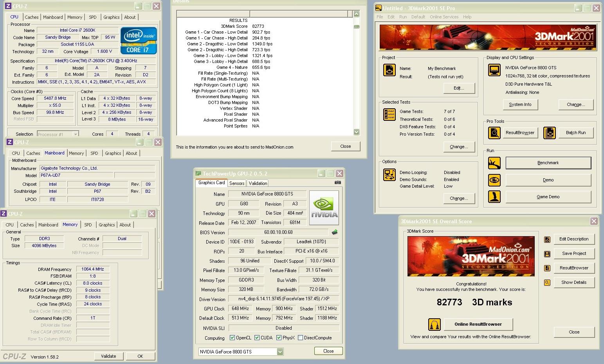Enable the DirectCompute checkbox in GPU-Z
The width and height of the screenshot is (604, 364).
pos(300,338)
